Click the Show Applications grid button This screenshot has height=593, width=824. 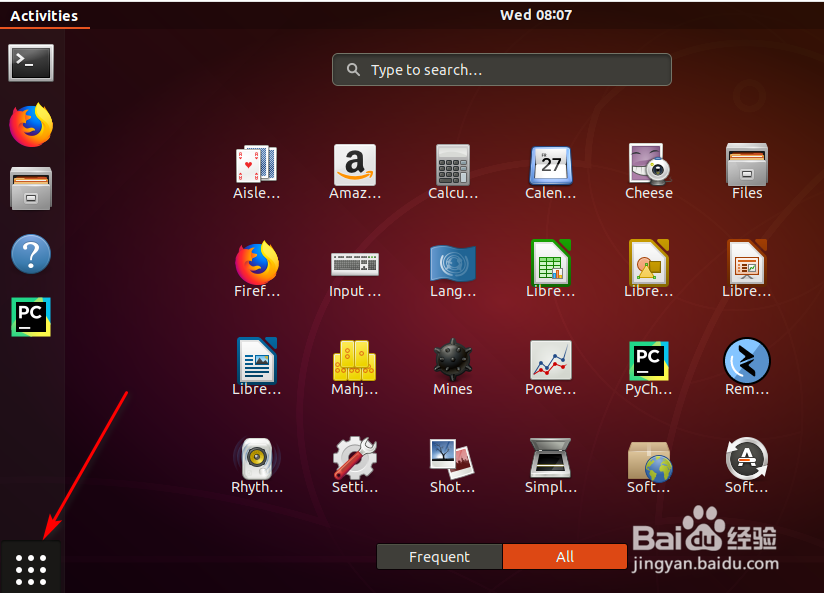click(x=31, y=569)
